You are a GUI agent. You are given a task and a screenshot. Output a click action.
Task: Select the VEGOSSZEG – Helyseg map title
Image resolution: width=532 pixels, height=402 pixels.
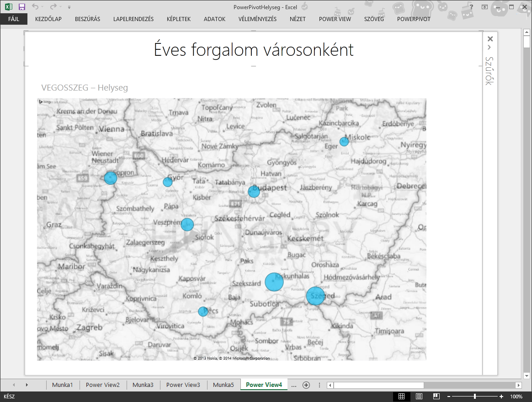point(85,88)
